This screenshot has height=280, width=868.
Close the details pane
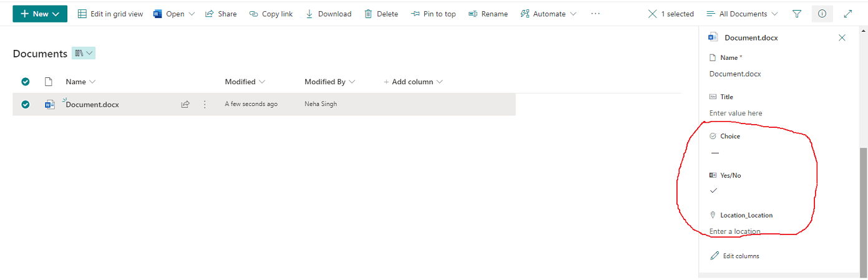tap(842, 37)
